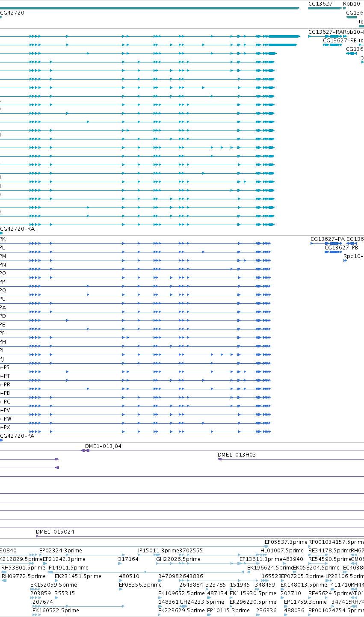Select EST EK148013.5prime

point(304,585)
